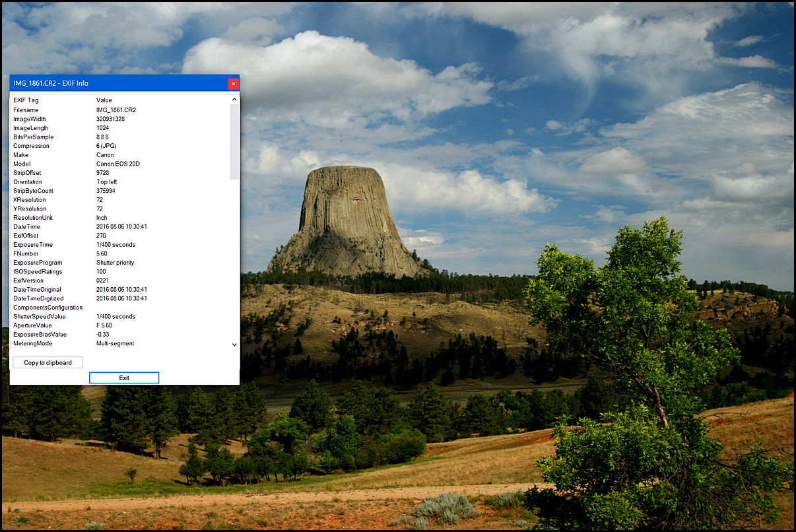
Task: Click the scrollbar down arrow
Action: click(234, 344)
